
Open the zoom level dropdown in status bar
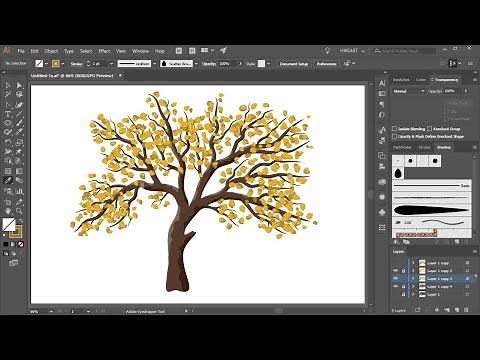pos(51,311)
